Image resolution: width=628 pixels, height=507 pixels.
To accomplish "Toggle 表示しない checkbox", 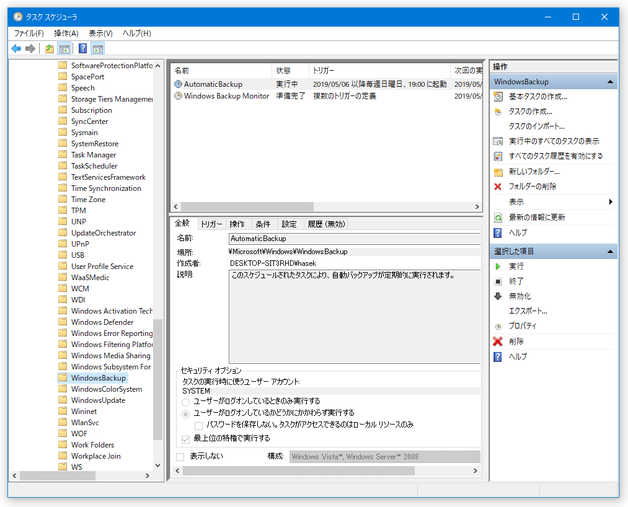I will coord(180,457).
